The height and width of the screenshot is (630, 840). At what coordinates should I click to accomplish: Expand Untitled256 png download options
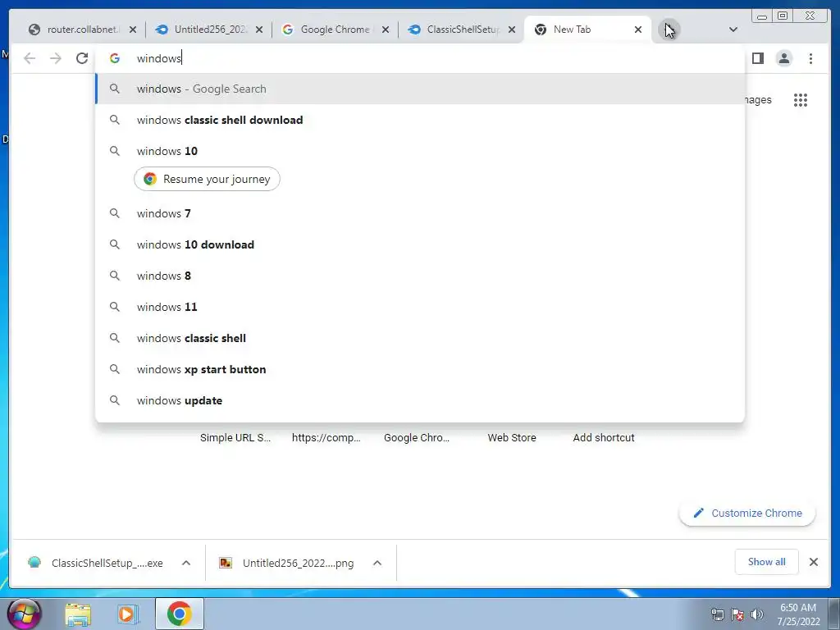pos(377,563)
